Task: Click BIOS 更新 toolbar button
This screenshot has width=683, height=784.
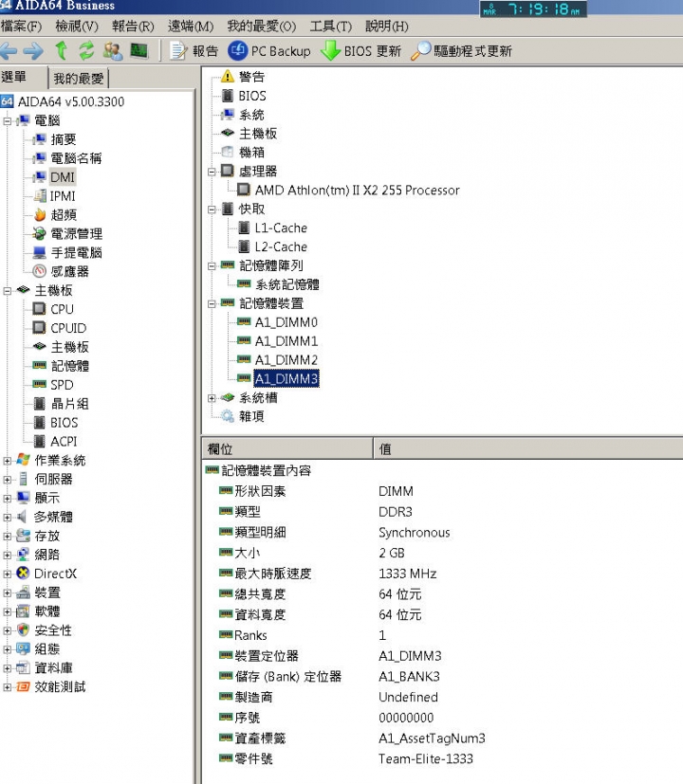Action: (x=360, y=51)
